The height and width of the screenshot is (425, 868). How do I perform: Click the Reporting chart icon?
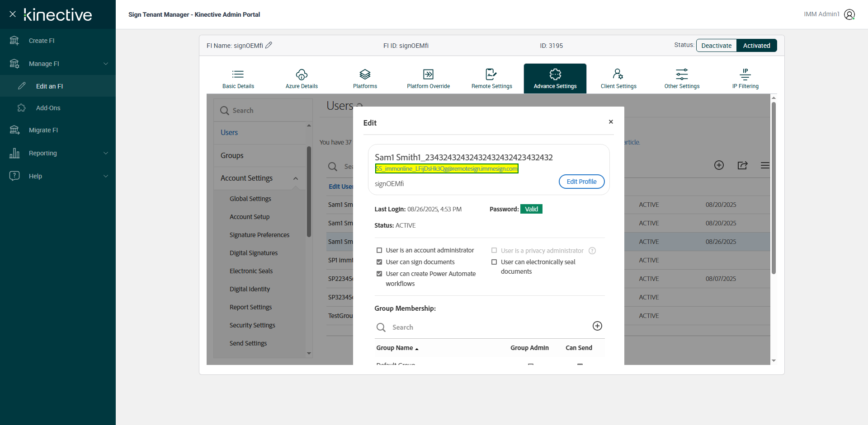click(14, 153)
